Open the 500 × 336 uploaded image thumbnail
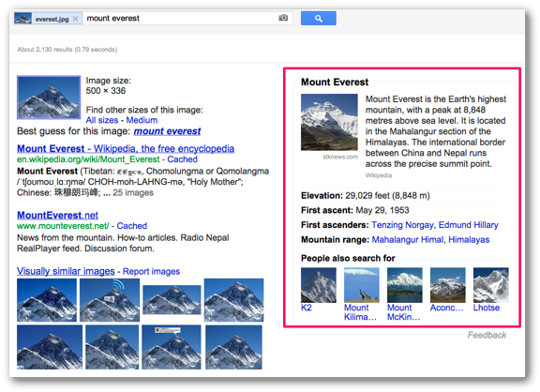The height and width of the screenshot is (392, 540). [x=49, y=98]
